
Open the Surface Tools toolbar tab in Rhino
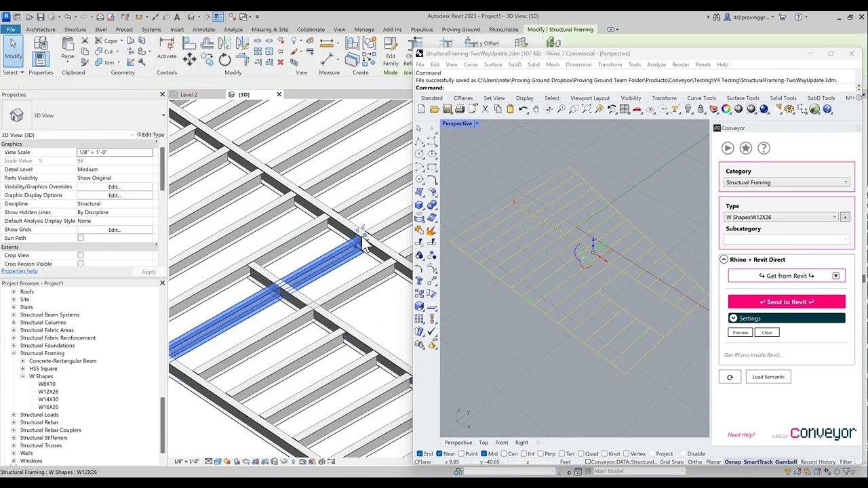[743, 98]
